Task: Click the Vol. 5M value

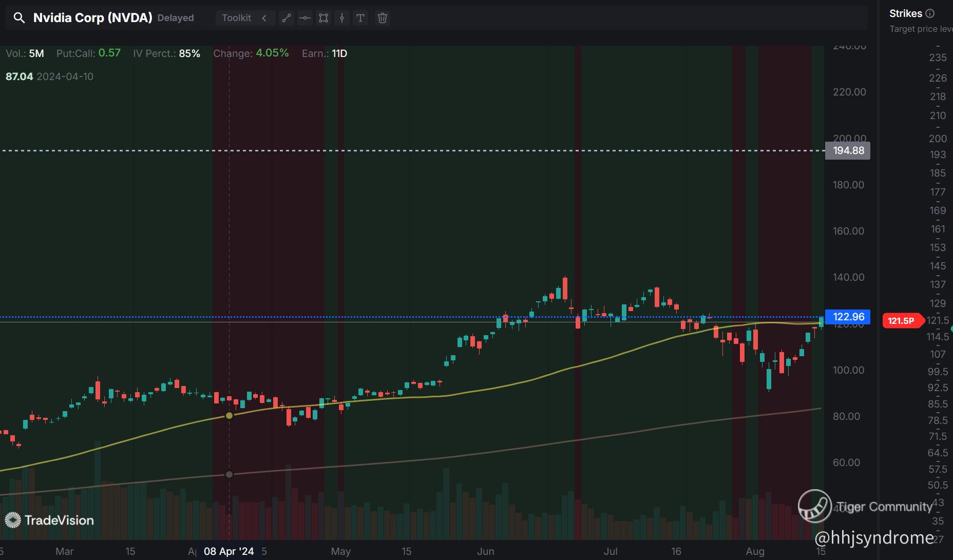Action: pos(36,53)
